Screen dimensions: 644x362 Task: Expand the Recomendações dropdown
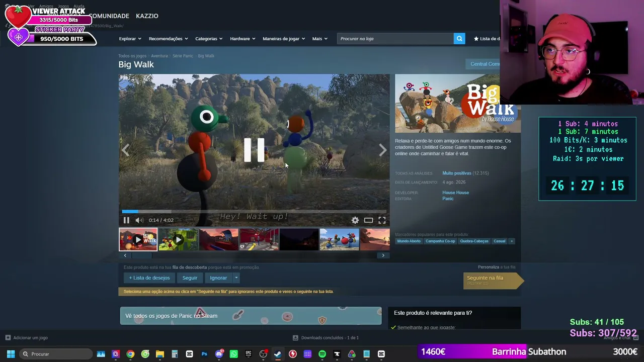[x=169, y=39]
